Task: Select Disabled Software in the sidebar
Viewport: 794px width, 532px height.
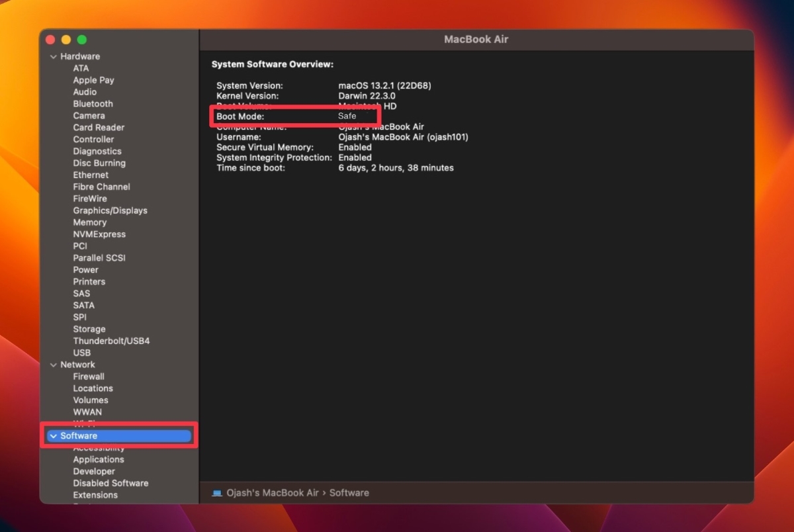Action: tap(110, 483)
